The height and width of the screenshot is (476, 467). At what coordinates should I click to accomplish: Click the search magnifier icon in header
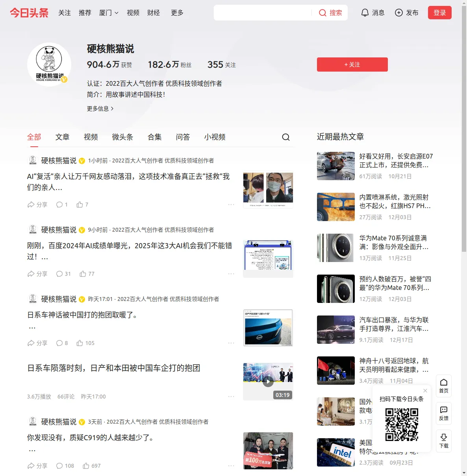click(x=322, y=13)
